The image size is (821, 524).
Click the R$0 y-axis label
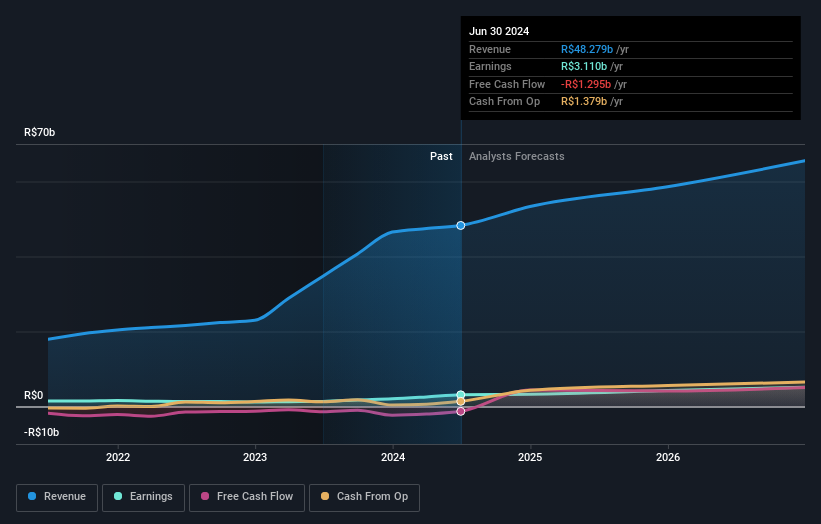34,395
